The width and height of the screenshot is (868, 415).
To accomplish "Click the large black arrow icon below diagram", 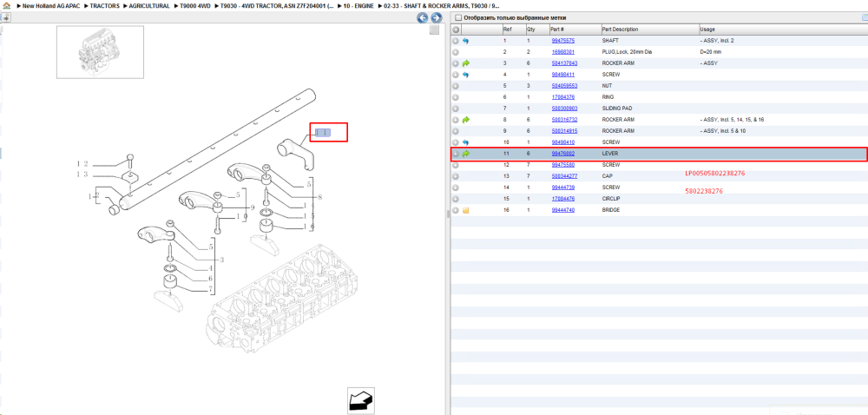I will point(361,400).
